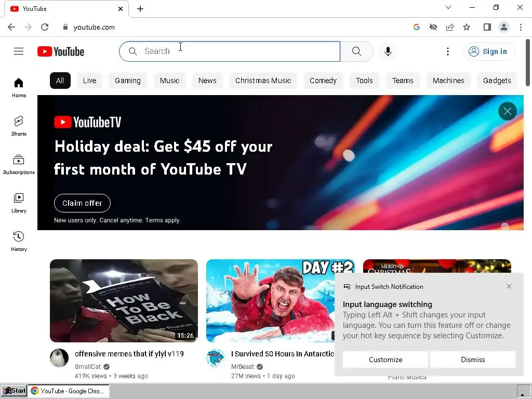
Task: Open a new browser tab
Action: coord(140,9)
